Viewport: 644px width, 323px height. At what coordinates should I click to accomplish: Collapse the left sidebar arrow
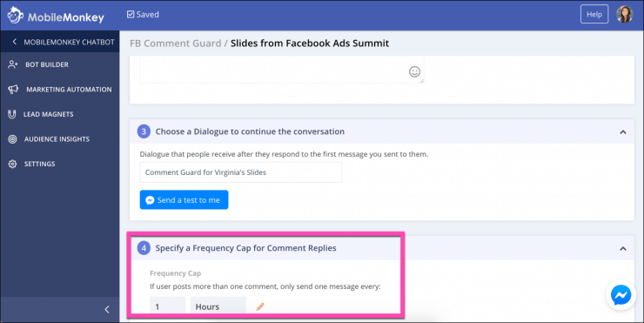pyautogui.click(x=107, y=309)
